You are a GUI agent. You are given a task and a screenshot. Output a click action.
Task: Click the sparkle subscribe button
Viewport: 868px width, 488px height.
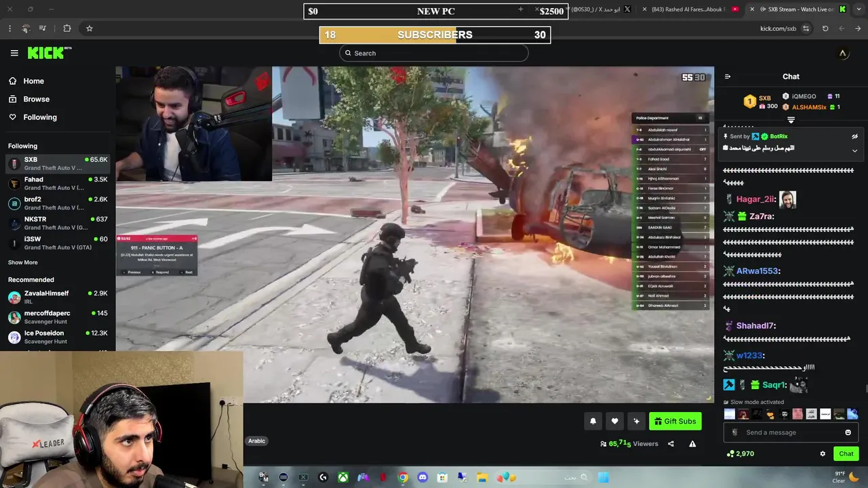(x=636, y=422)
